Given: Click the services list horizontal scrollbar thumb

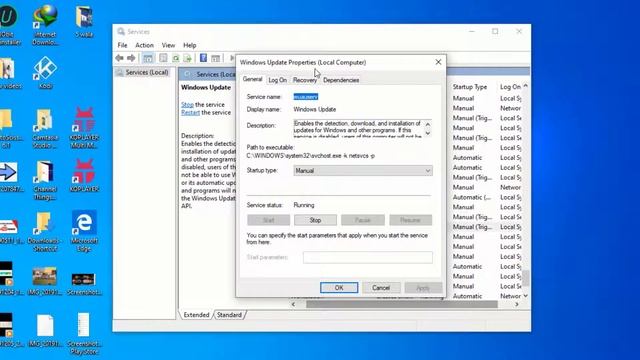Looking at the screenshot, I should point(402,304).
